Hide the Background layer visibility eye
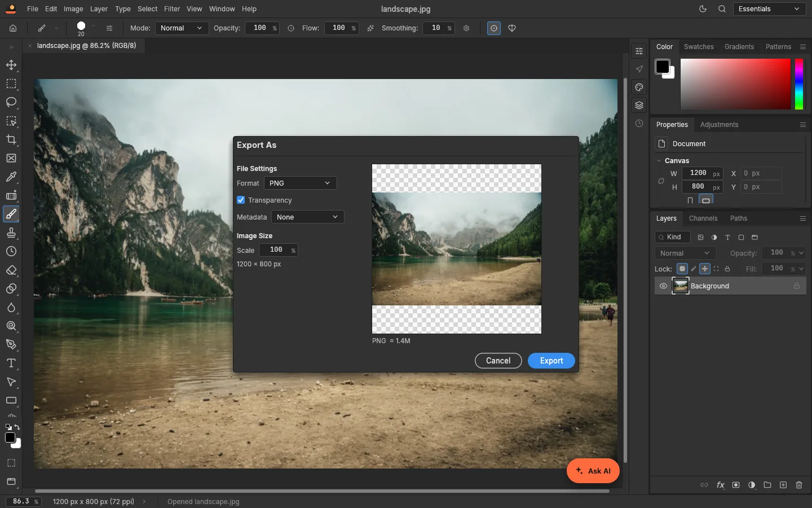This screenshot has width=812, height=508. [663, 286]
